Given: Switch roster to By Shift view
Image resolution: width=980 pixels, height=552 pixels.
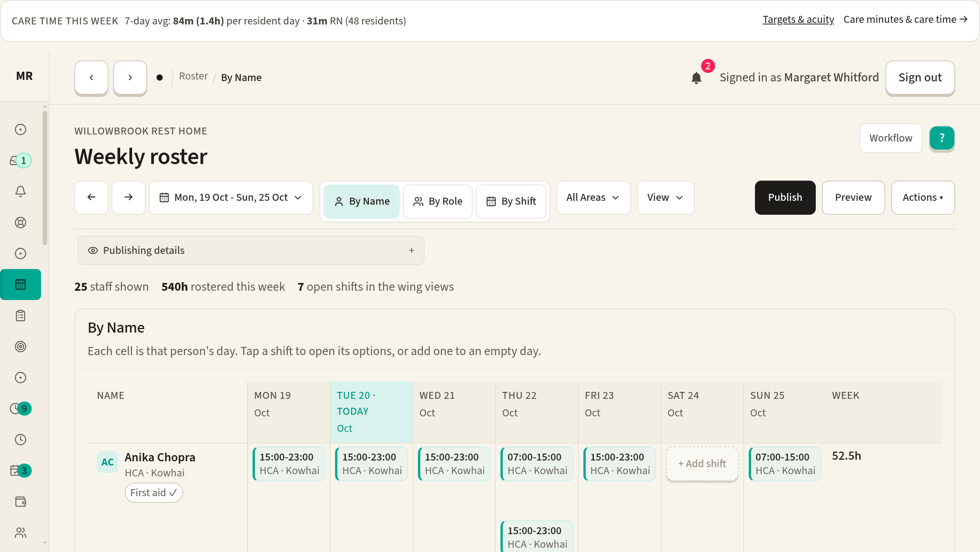Looking at the screenshot, I should coord(511,202).
